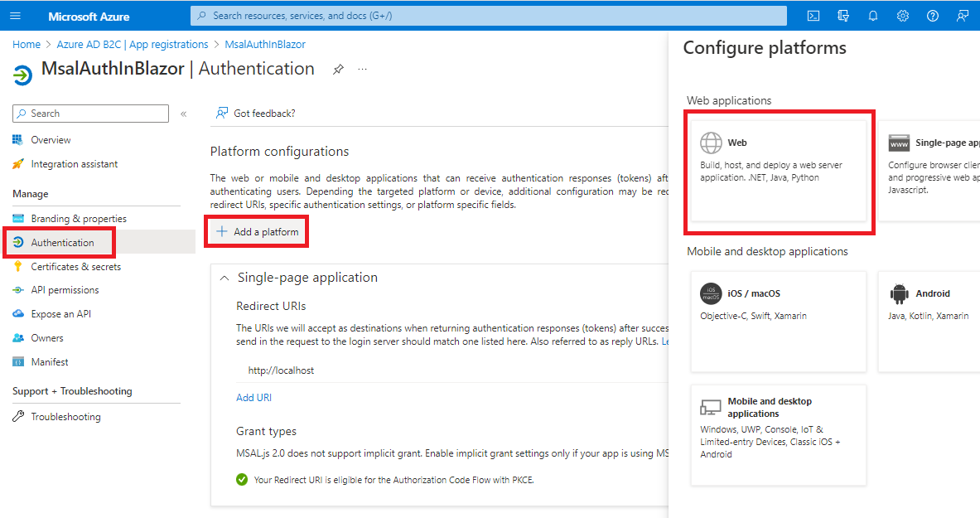Open Branding & properties
Image resolution: width=980 pixels, height=518 pixels.
79,218
